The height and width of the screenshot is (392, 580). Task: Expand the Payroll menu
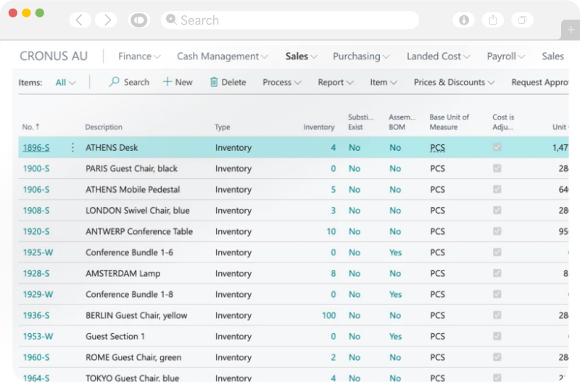click(x=505, y=57)
